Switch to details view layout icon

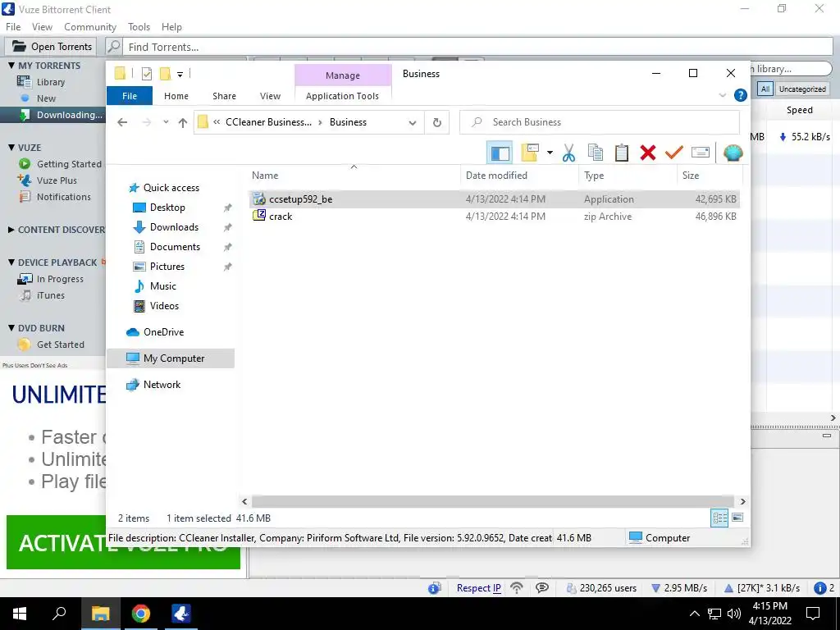point(719,518)
